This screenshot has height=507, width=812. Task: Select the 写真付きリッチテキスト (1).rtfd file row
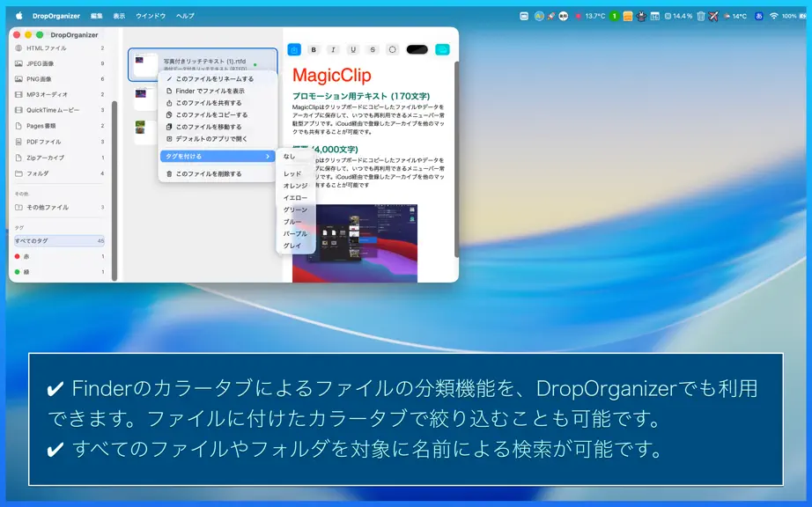click(x=203, y=64)
